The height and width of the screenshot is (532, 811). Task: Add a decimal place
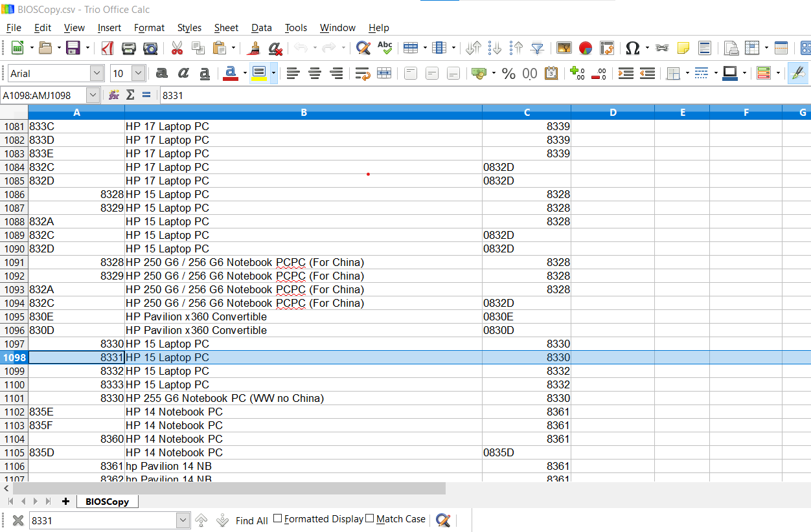click(x=577, y=74)
